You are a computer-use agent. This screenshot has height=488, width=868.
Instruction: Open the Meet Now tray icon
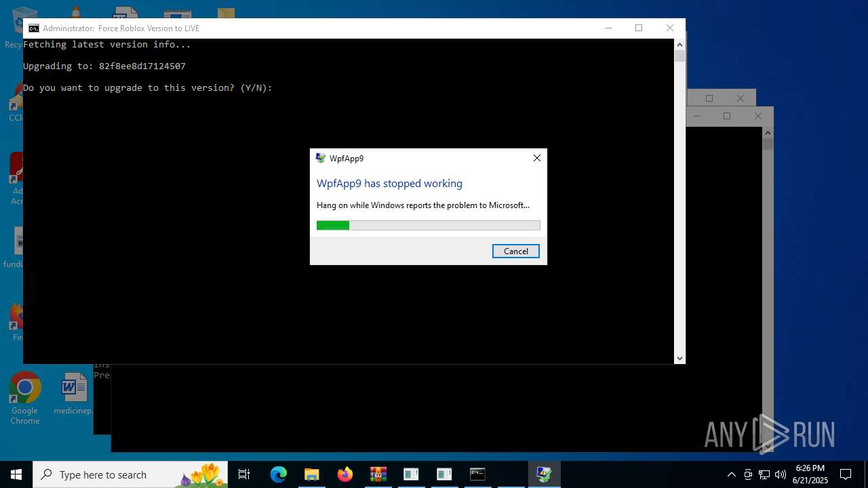coord(748,474)
